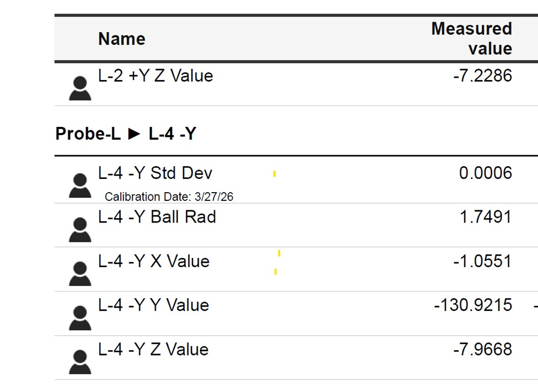Click the Std Dev measured value 0.0006
Viewport: 538px width, 392px height.
click(x=486, y=173)
